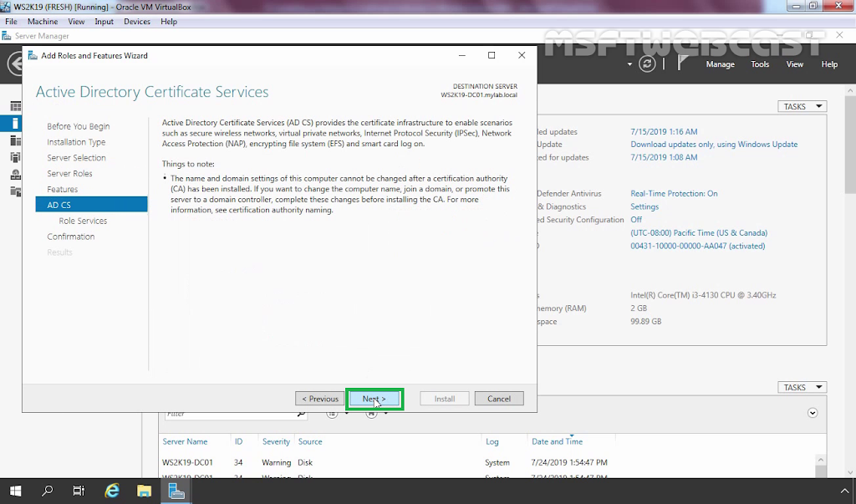Viewport: 856px width, 504px height.
Task: Go to the Confirmation step
Action: pyautogui.click(x=70, y=237)
